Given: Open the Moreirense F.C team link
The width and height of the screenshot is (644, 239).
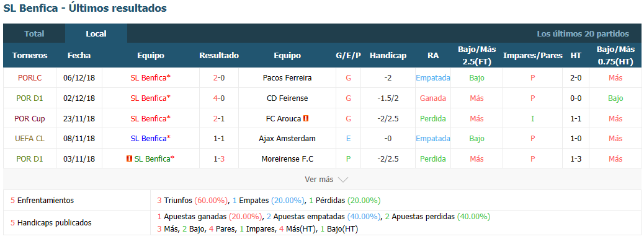Looking at the screenshot, I should click(287, 159).
